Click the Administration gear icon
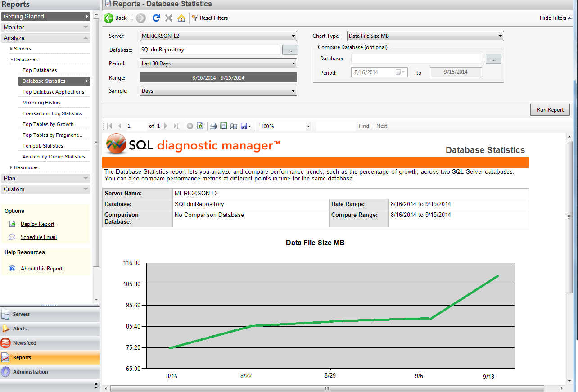This screenshot has width=578, height=392. (6, 372)
